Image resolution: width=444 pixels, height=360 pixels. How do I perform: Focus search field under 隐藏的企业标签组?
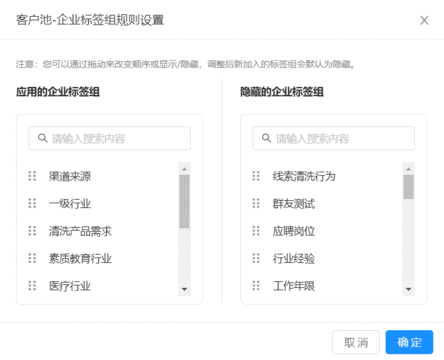coord(334,138)
